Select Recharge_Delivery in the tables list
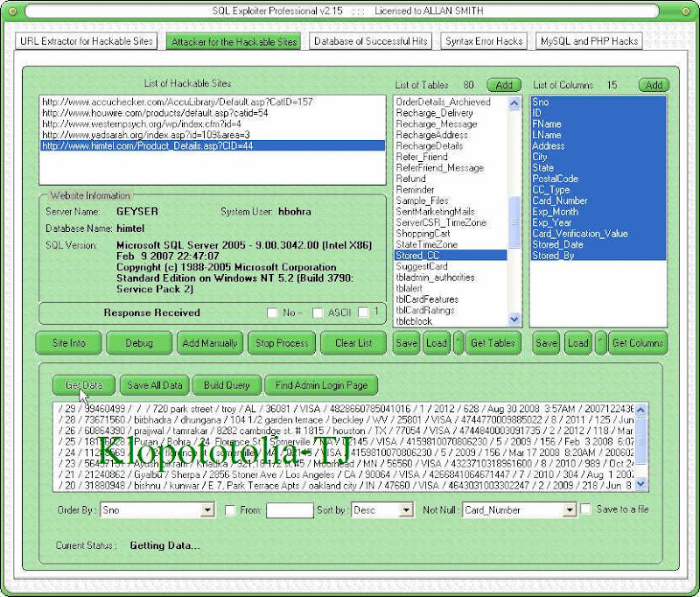 coord(451,113)
